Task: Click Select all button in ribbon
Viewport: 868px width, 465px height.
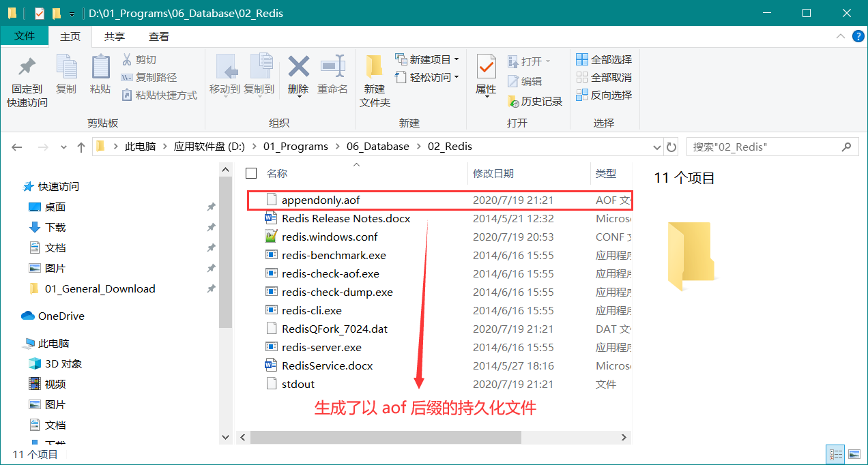Action: 604,59
